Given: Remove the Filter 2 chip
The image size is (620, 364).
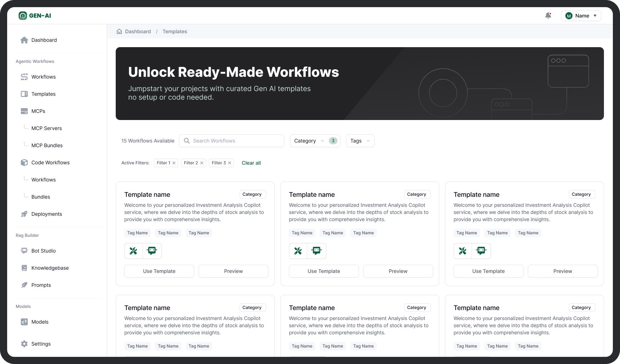Looking at the screenshot, I should pyautogui.click(x=202, y=163).
